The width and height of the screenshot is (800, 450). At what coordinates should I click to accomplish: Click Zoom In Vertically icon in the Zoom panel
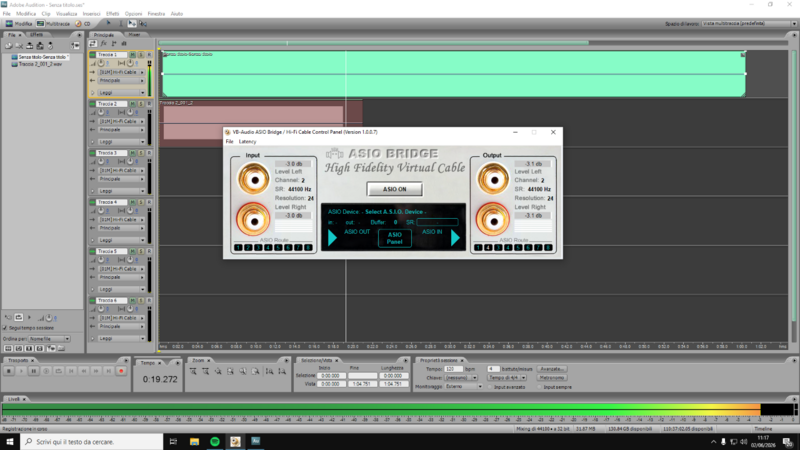coord(269,371)
